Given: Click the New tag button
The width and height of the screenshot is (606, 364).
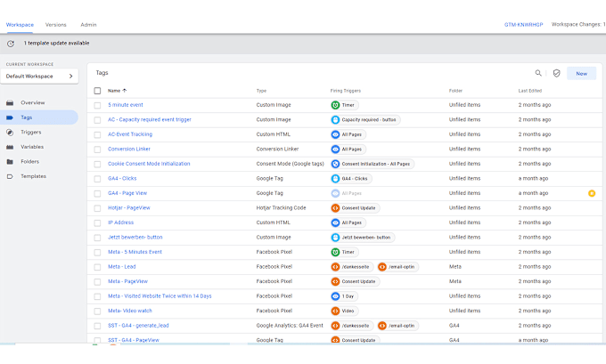Looking at the screenshot, I should [581, 73].
